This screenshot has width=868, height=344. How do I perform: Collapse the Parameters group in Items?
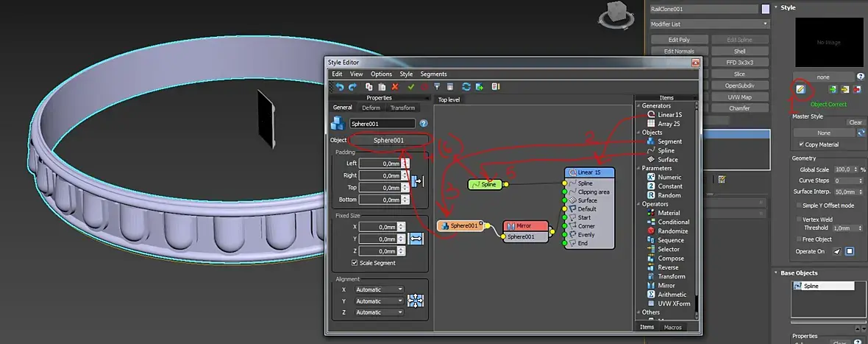638,169
